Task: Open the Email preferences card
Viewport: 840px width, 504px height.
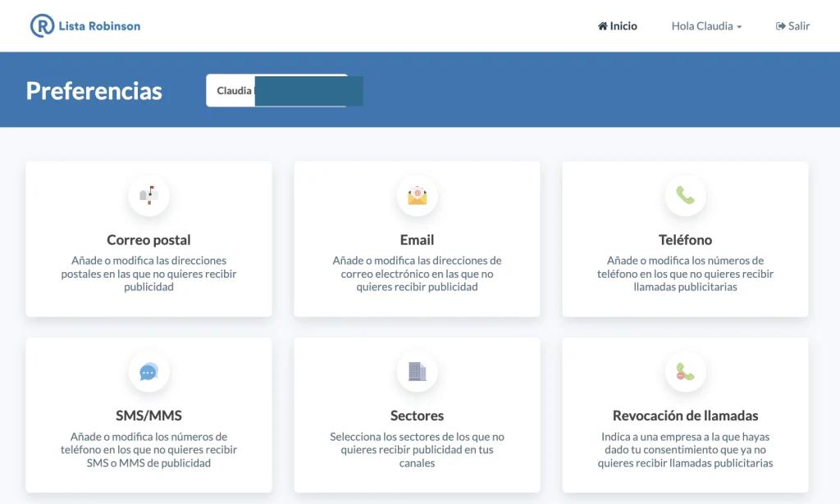Action: pos(417,239)
